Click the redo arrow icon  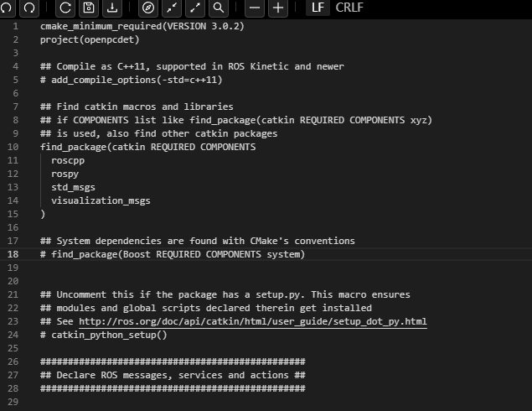[x=29, y=8]
